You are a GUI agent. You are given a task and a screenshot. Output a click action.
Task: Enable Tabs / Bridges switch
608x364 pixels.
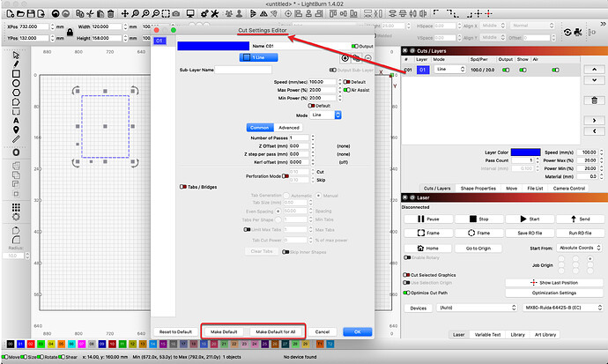(183, 187)
